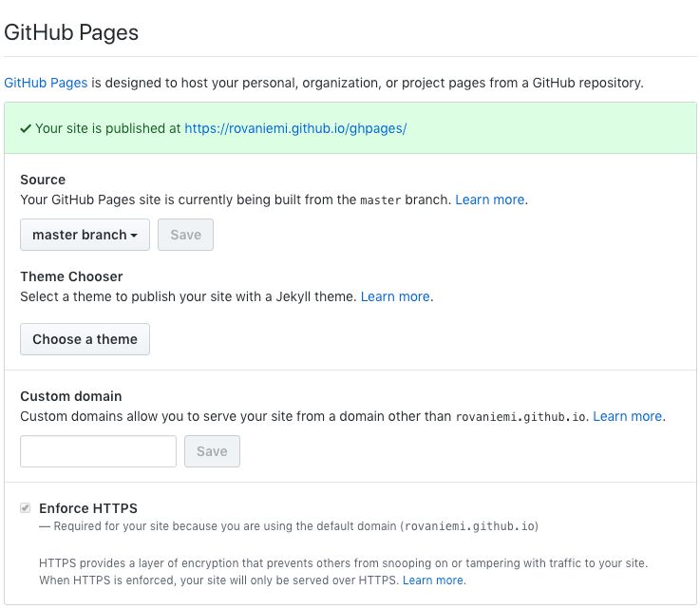The height and width of the screenshot is (609, 700).
Task: Open the GitHub Pages link in the intro sentence
Action: [x=46, y=83]
